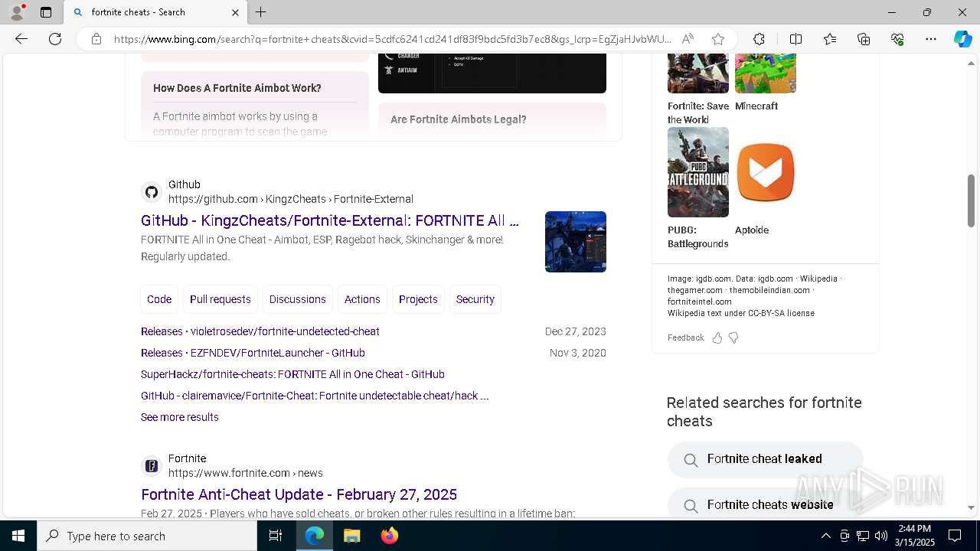Expand How Does A Fortnite Aimbot Work
The image size is (980, 551).
tap(254, 87)
